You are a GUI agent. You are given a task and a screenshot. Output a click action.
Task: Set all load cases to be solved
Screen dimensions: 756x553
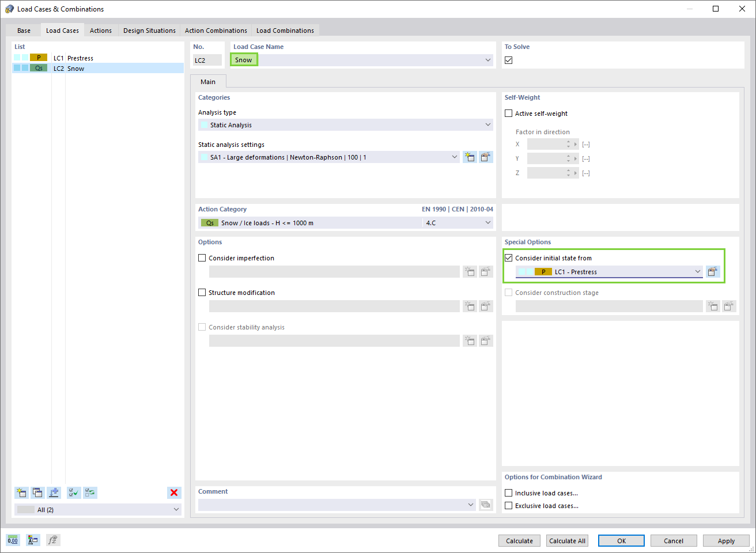point(73,493)
